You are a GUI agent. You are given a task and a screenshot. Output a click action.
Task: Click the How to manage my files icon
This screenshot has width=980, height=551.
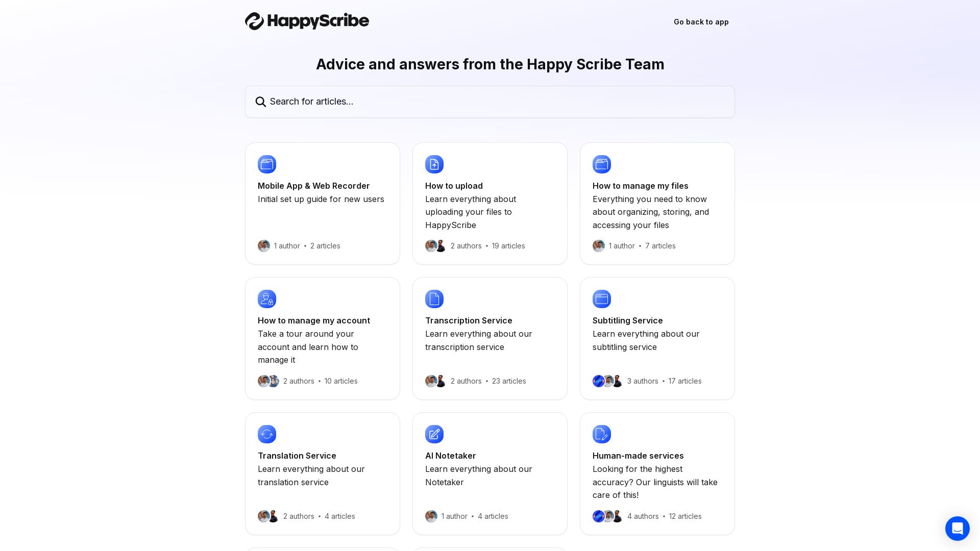click(602, 164)
